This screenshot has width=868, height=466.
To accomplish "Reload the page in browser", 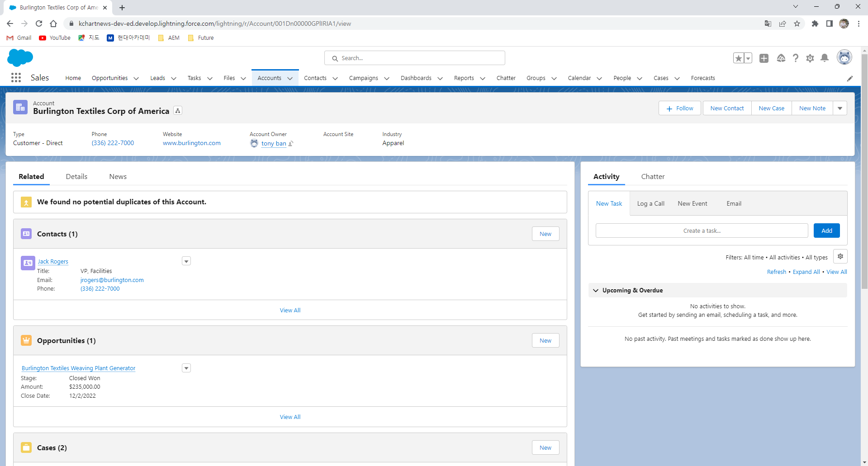I will pos(39,24).
